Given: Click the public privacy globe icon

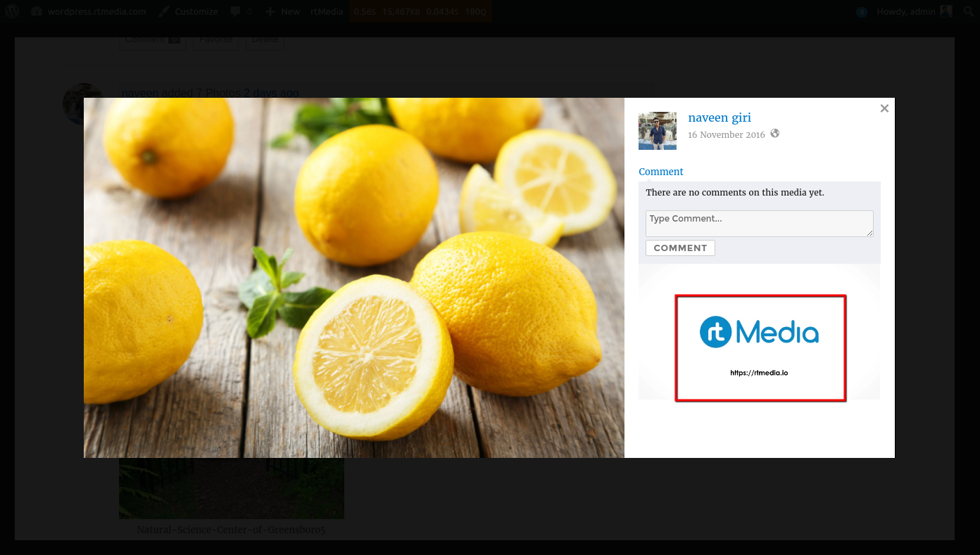Looking at the screenshot, I should click(x=775, y=134).
